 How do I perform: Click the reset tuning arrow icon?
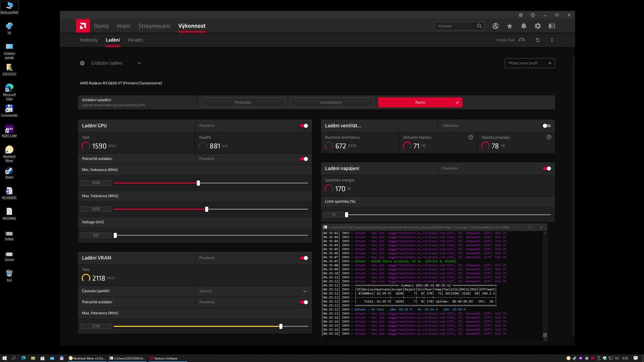[538, 40]
